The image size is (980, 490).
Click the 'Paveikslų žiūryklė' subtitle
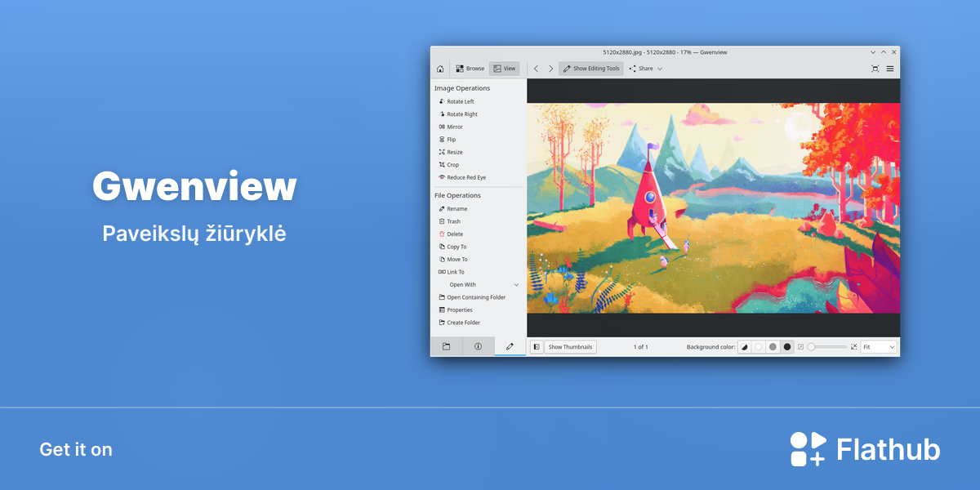point(194,233)
